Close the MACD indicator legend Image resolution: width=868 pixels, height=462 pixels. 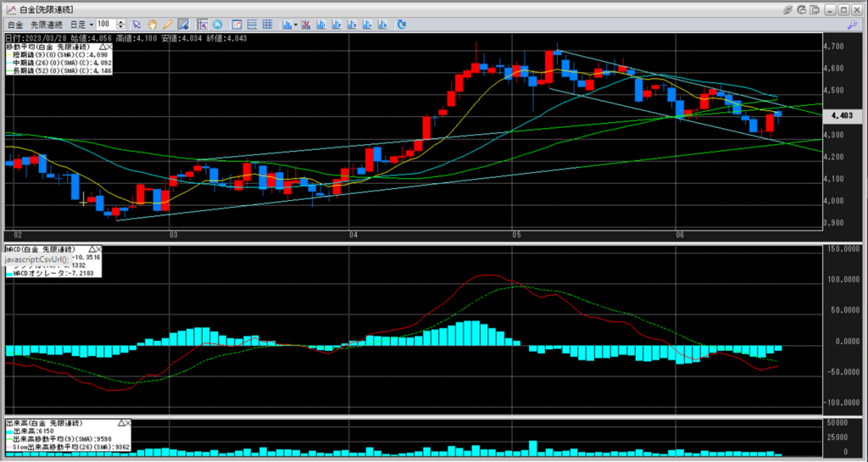97,250
